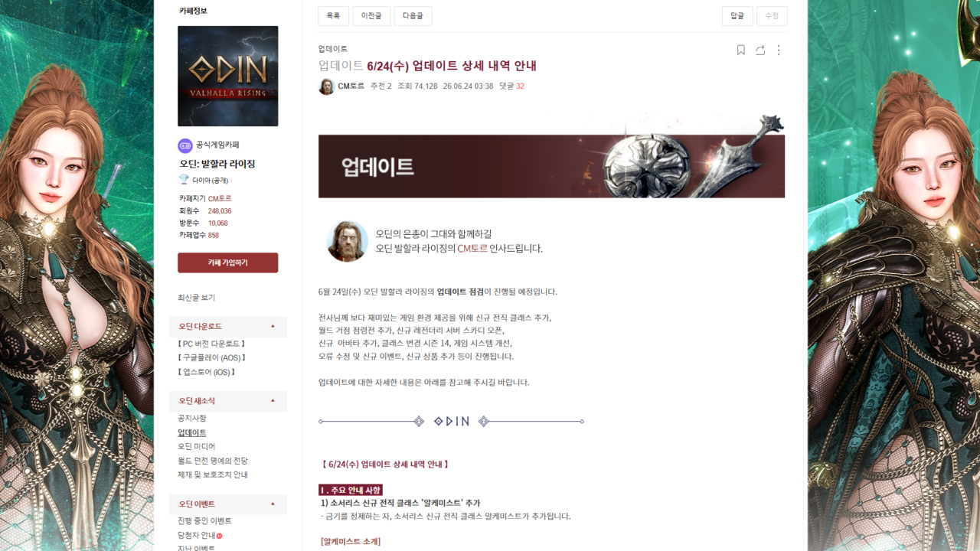The width and height of the screenshot is (980, 551).
Task: Open the 업데이트 board in the sidebar
Action: pyautogui.click(x=191, y=433)
